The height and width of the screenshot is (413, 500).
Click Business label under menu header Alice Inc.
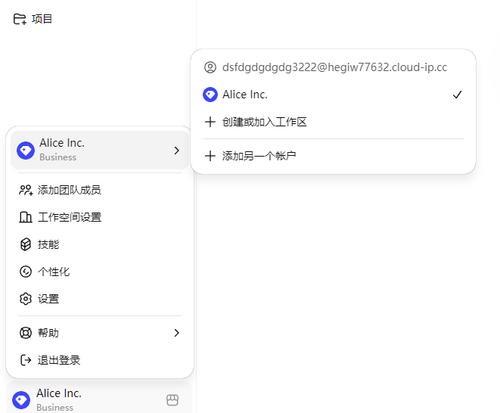(58, 157)
